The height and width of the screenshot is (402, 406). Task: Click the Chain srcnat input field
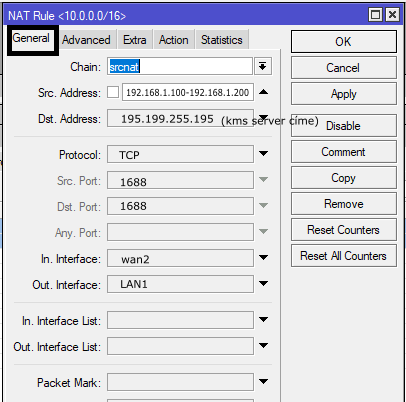[x=180, y=66]
